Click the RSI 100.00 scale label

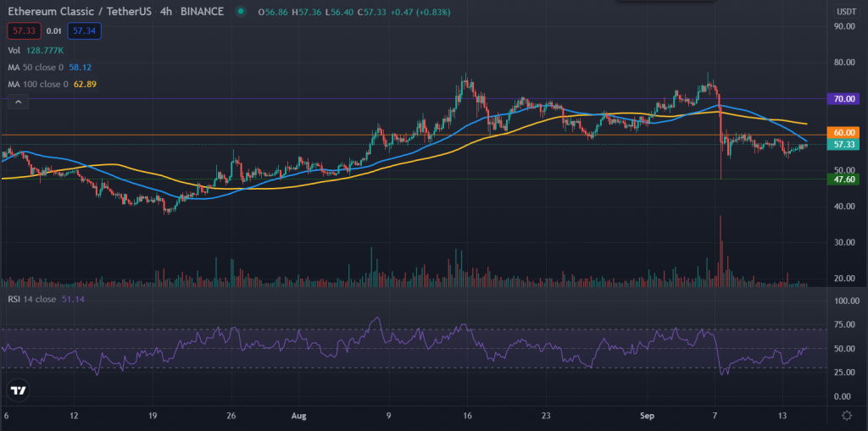tap(847, 301)
